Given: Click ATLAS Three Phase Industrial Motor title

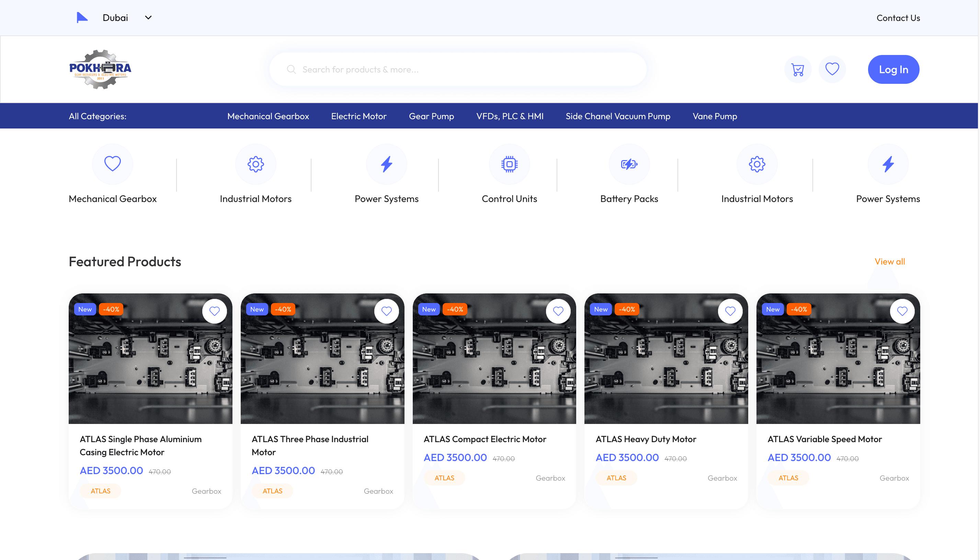Looking at the screenshot, I should [x=310, y=446].
